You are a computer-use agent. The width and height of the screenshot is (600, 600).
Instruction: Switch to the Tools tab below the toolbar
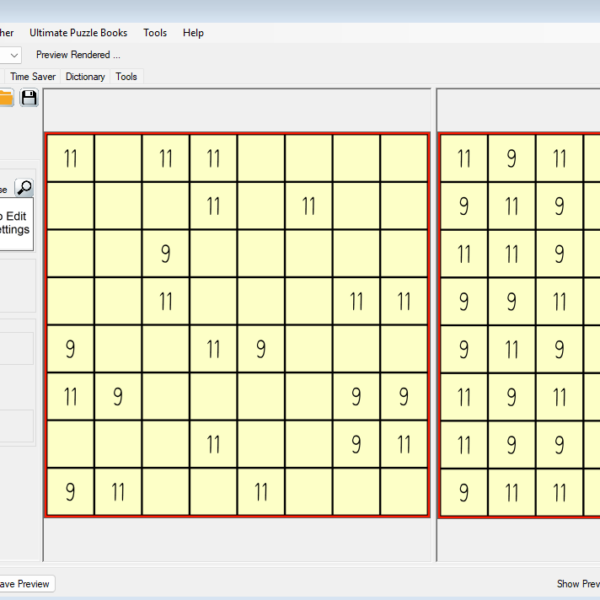tap(126, 76)
